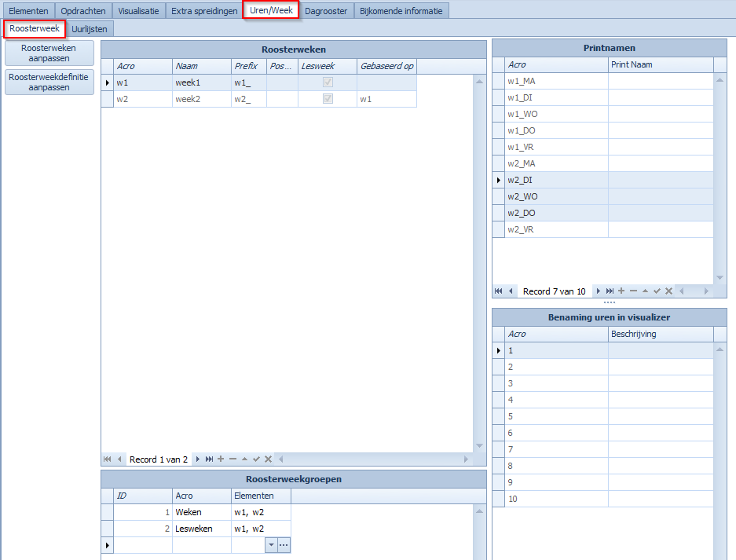Image resolution: width=736 pixels, height=560 pixels.
Task: Click splitter dots below Printnamen panel
Action: [x=610, y=302]
